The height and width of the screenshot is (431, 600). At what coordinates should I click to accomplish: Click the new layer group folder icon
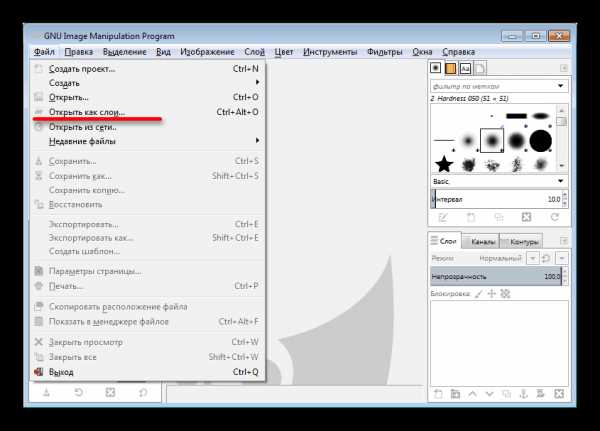pos(455,393)
